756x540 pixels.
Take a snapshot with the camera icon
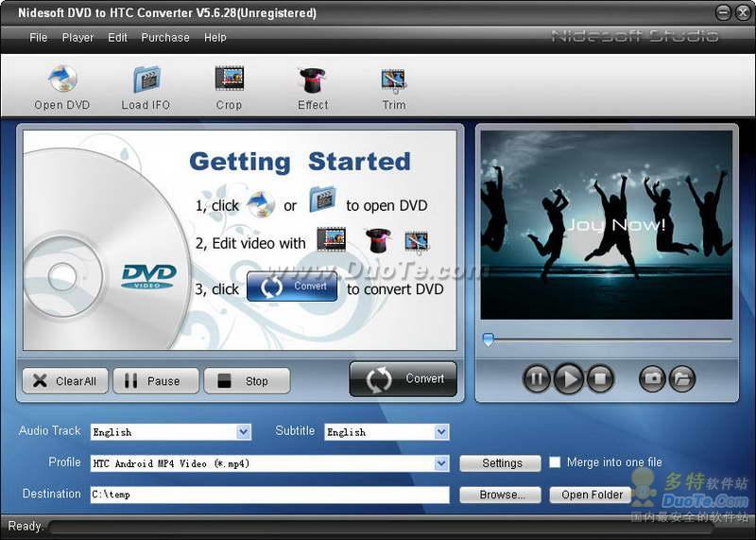[652, 378]
